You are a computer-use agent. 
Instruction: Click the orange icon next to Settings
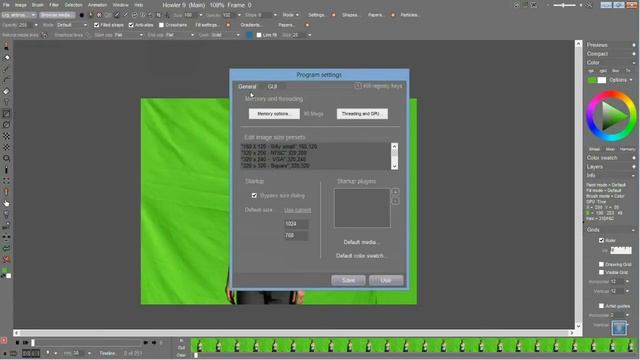point(333,15)
